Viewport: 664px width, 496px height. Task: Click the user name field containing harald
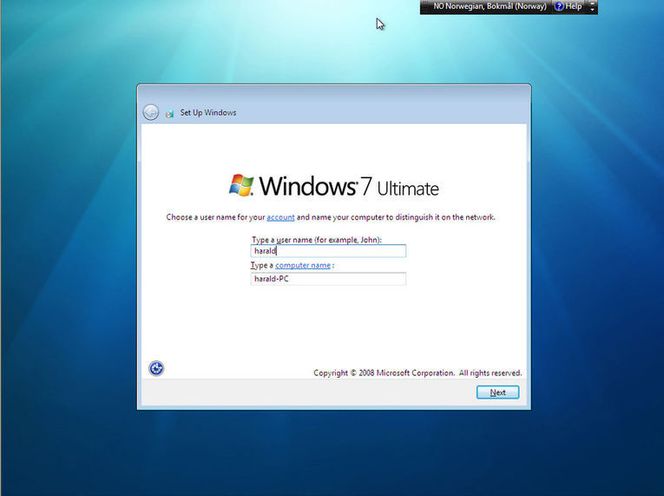pos(328,251)
